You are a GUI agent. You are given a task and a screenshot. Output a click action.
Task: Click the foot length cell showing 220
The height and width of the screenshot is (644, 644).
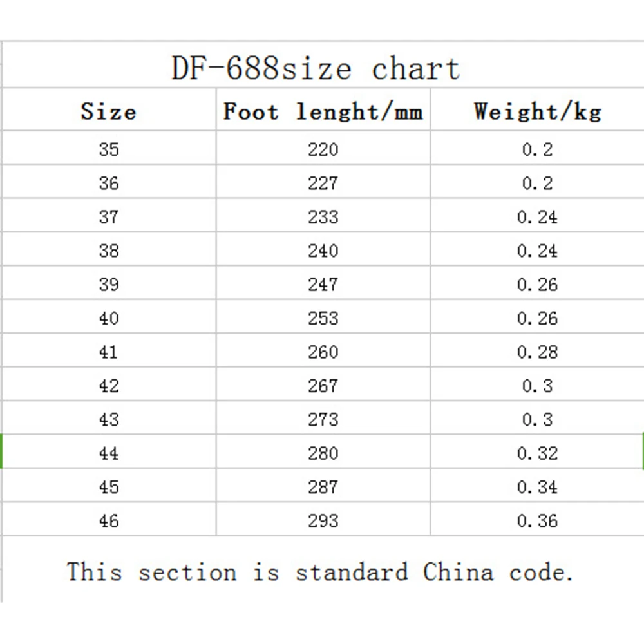coord(323,149)
